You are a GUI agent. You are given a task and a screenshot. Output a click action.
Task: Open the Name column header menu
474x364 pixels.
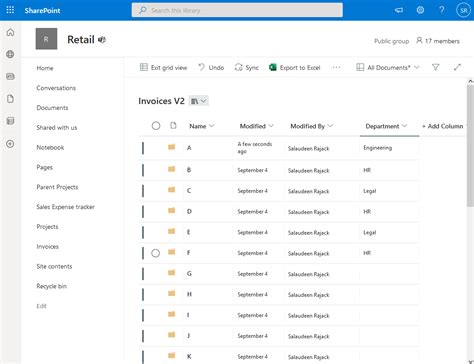pyautogui.click(x=202, y=126)
